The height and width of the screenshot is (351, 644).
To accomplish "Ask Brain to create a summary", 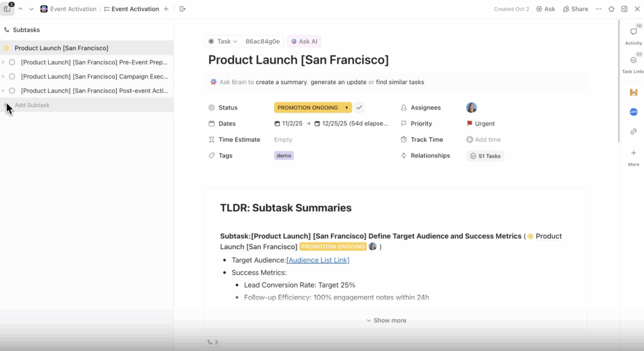I will point(281,82).
